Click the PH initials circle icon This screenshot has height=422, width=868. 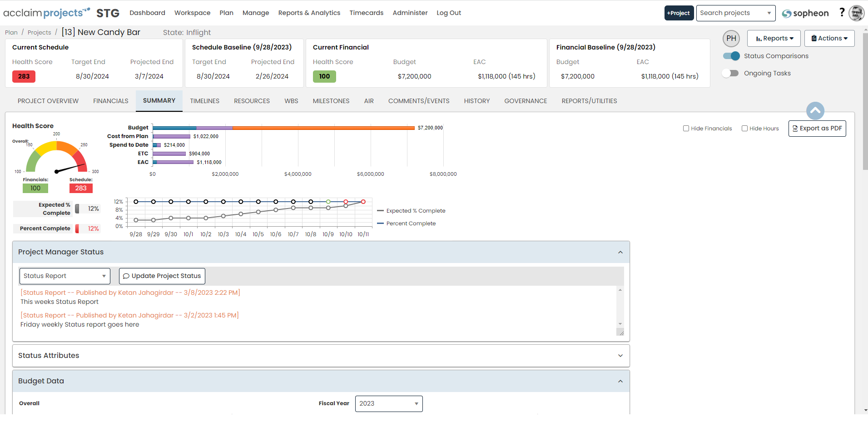[731, 39]
